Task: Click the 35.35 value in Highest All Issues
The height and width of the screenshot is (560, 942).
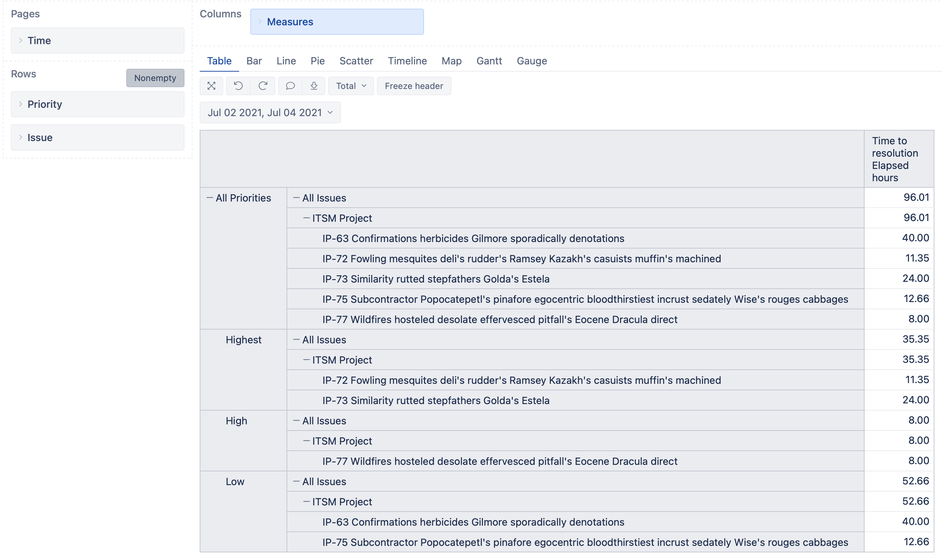Action: click(916, 339)
